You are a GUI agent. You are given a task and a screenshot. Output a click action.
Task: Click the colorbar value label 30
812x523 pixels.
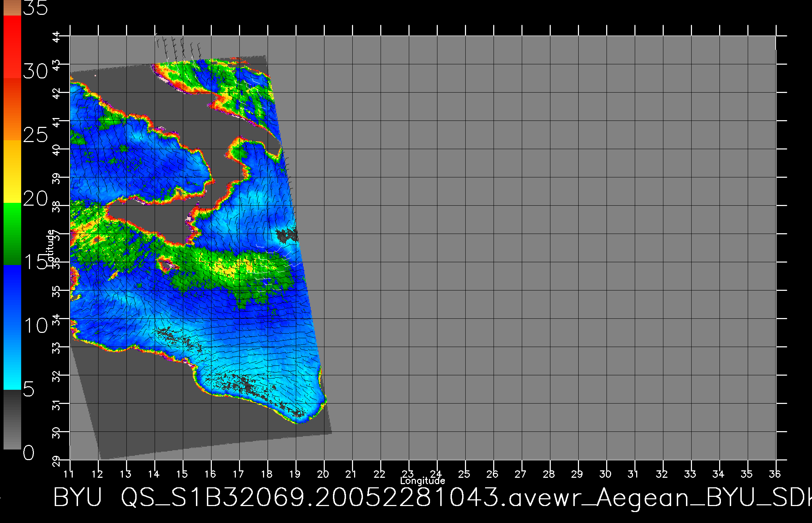35,71
